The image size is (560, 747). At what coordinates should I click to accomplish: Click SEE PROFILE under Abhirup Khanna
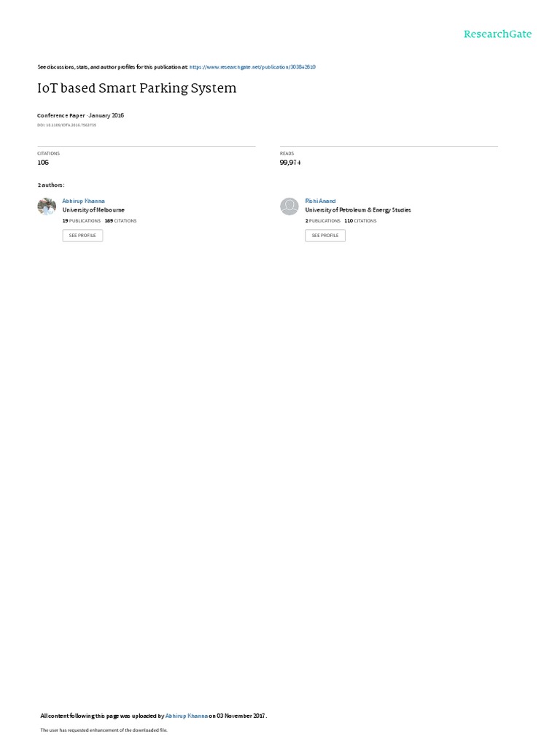(82, 236)
